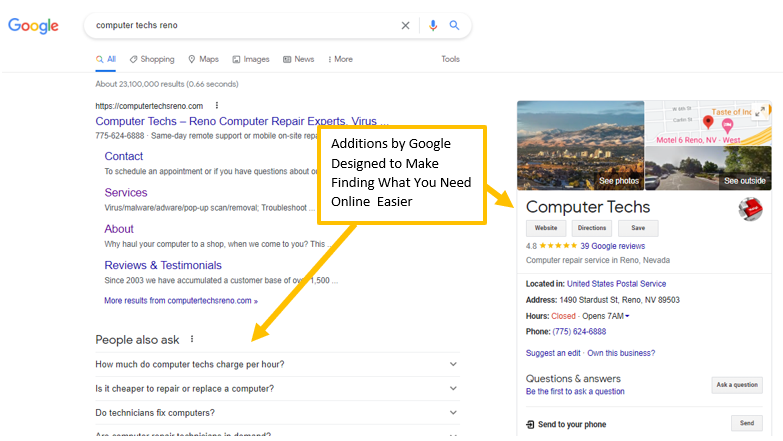This screenshot has height=441, width=783.
Task: Expand the map with the arrows icon
Action: (760, 112)
